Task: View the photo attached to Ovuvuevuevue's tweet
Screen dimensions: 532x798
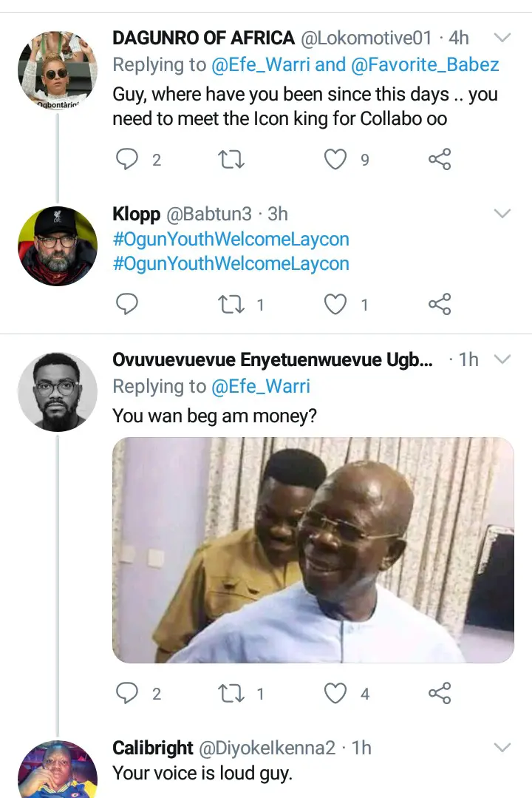Action: 313,550
